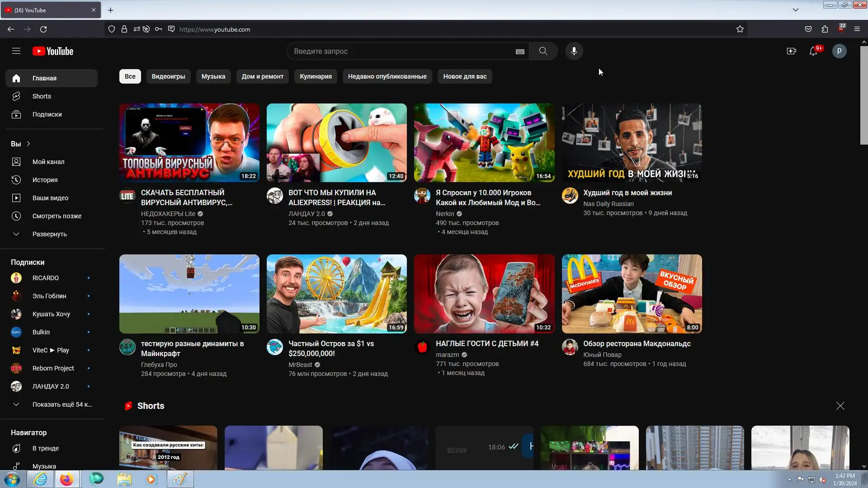Viewport: 868px width, 488px height.
Task: Click the voice search microphone icon
Action: 574,51
